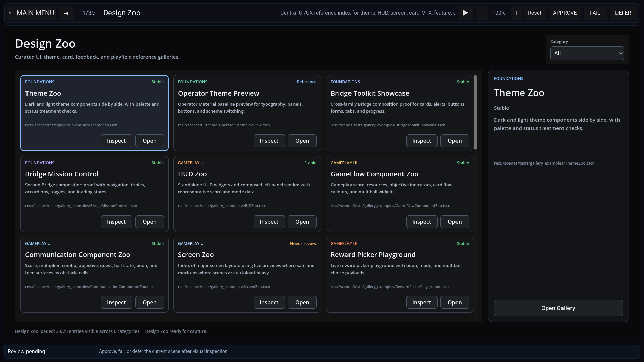Go back to the Main Menu
Viewport: 644px width, 362px height.
click(x=32, y=13)
